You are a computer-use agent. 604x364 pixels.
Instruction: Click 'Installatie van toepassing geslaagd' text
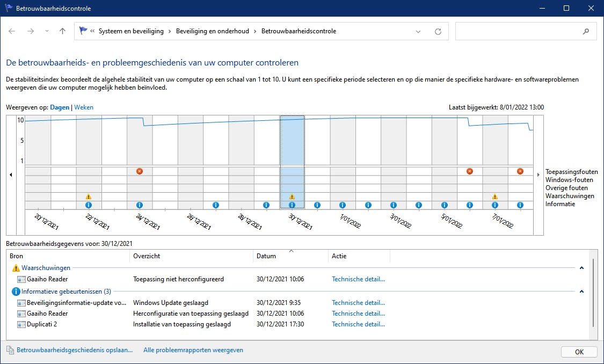(182, 324)
